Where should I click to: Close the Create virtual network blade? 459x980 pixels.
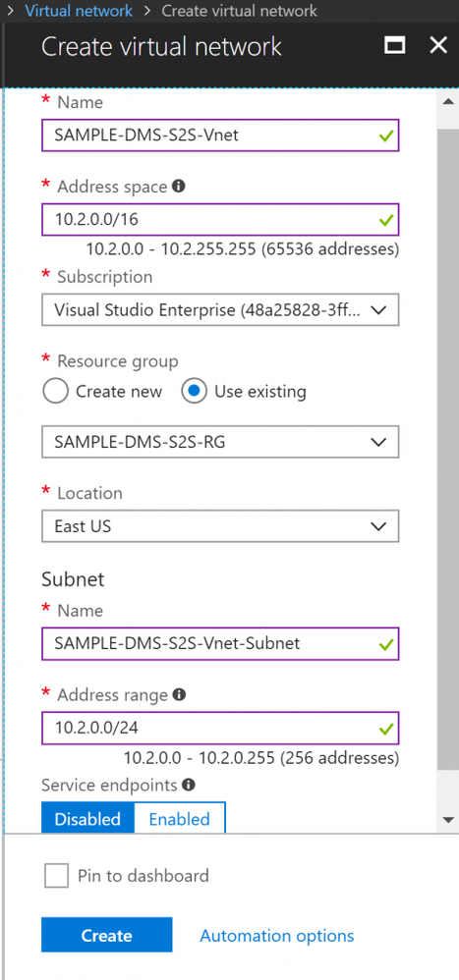(x=438, y=45)
